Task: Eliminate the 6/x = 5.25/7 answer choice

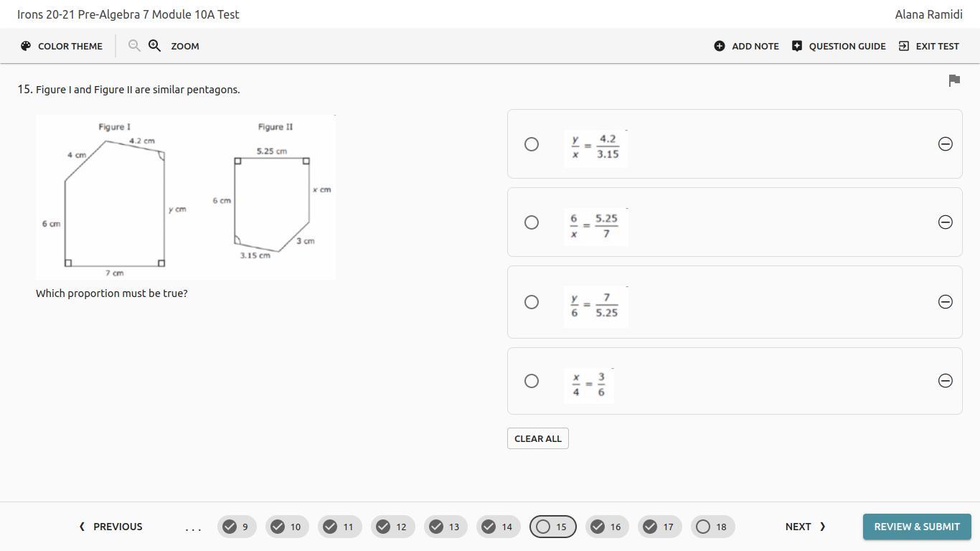Action: tap(945, 222)
